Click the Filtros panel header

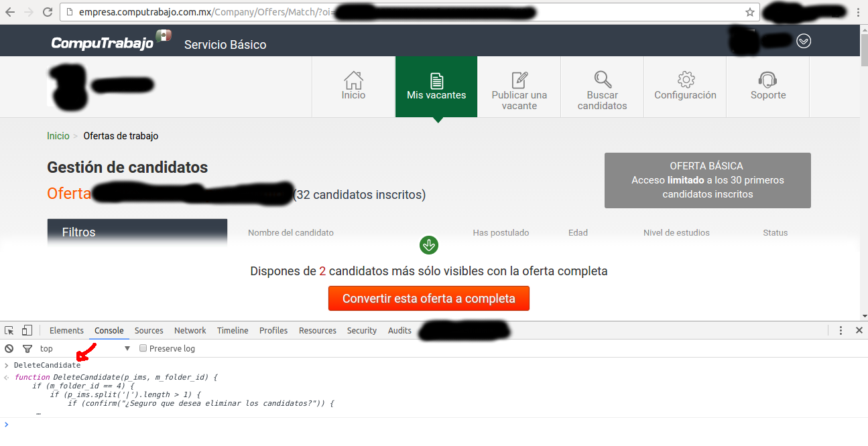(137, 232)
